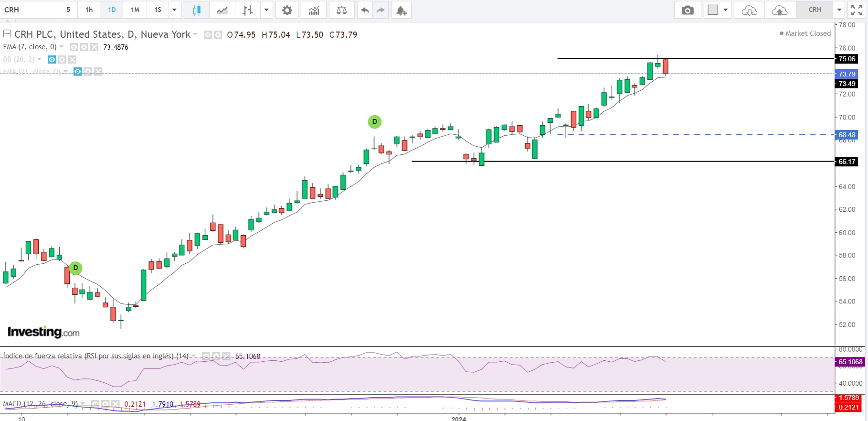Image resolution: width=868 pixels, height=421 pixels.
Task: Remove the MACD indicator
Action: coord(116,404)
